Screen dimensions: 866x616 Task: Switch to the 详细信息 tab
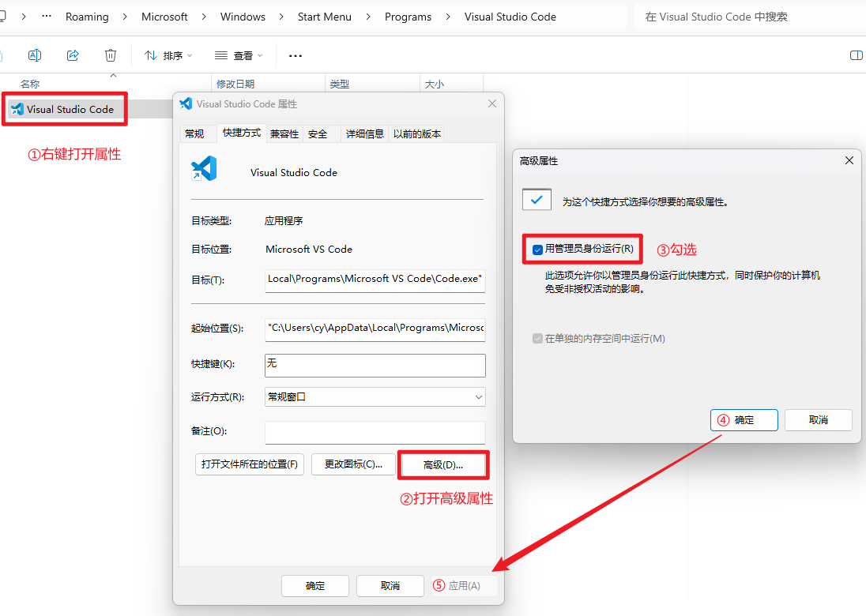[364, 133]
